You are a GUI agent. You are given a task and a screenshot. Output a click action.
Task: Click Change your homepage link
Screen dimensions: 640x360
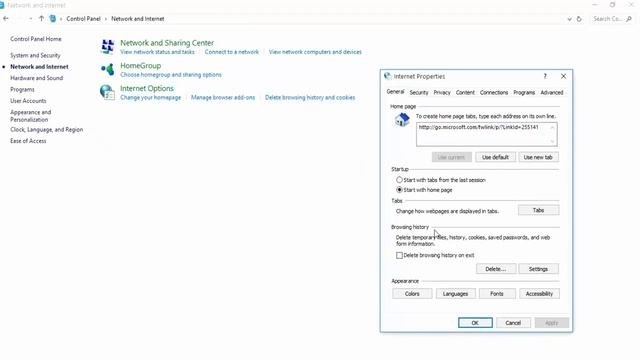[150, 98]
